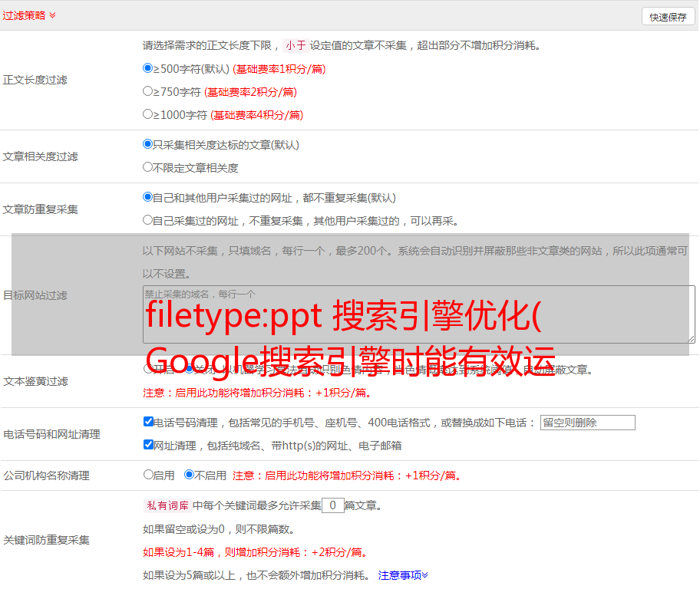Click the 快速保存 button
This screenshot has height=589, width=700.
point(668,17)
